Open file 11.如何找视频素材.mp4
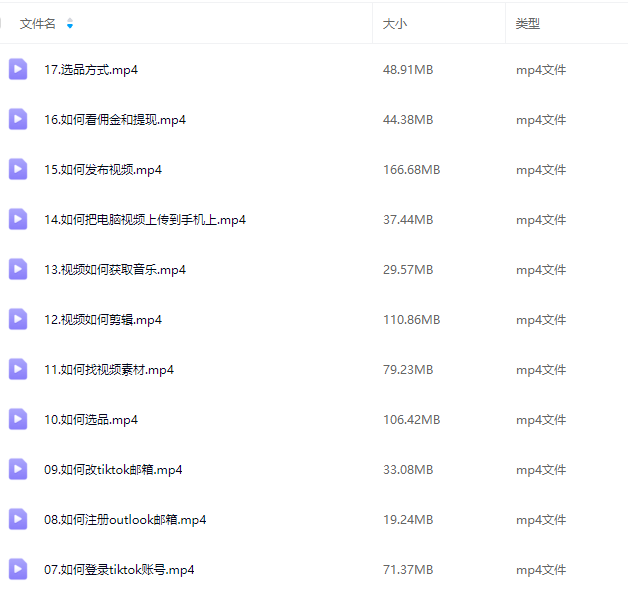The width and height of the screenshot is (628, 596). [x=109, y=370]
